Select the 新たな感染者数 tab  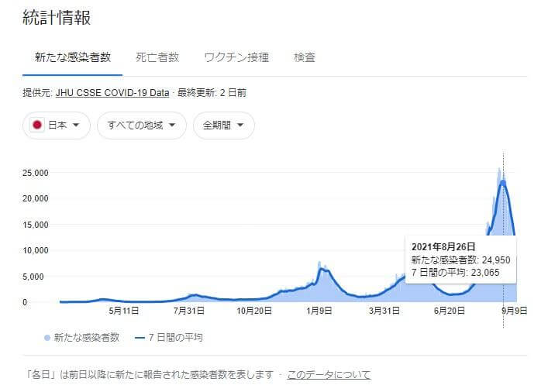pos(73,57)
